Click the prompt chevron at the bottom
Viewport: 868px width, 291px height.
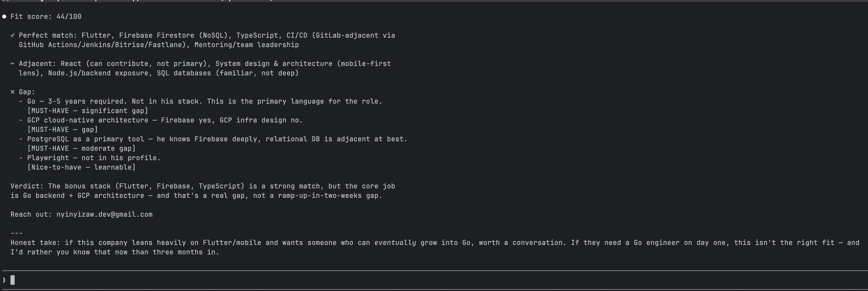click(4, 280)
